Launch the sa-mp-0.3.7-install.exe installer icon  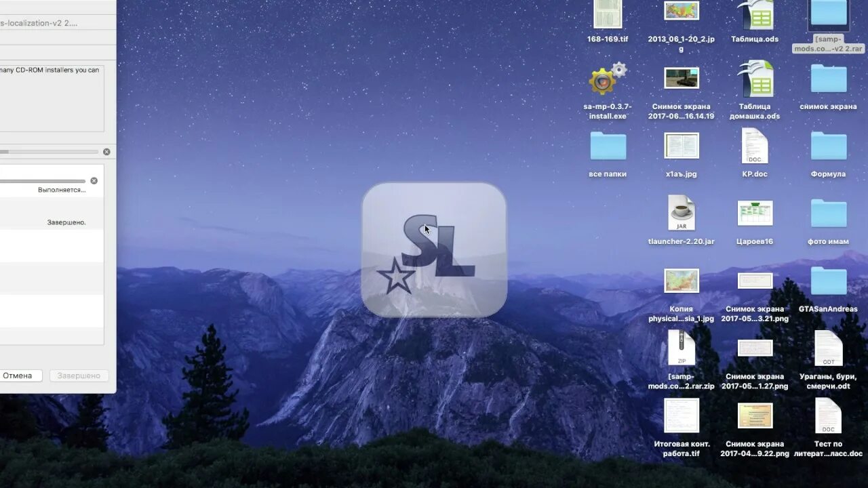[x=608, y=79]
